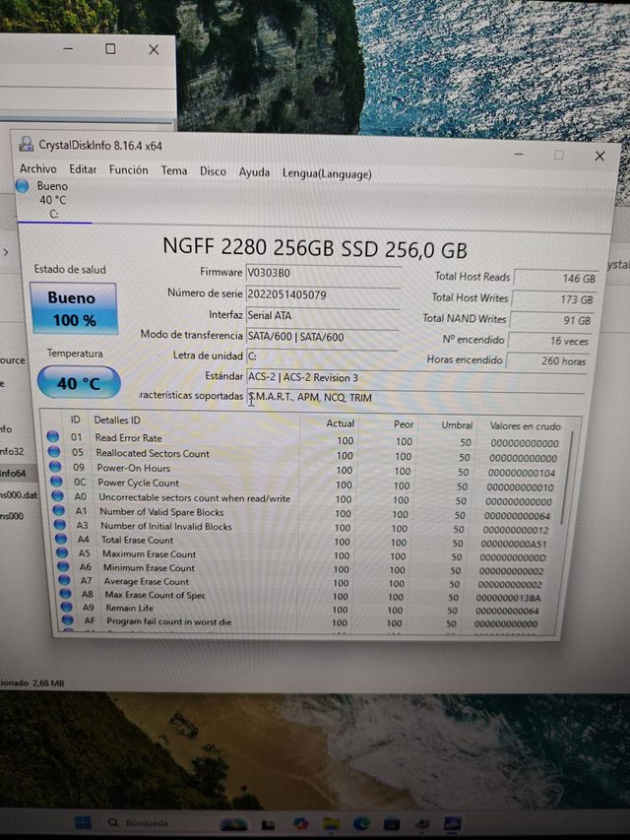
Task: Click the status orb for Average Erase Count
Action: pyautogui.click(x=64, y=580)
